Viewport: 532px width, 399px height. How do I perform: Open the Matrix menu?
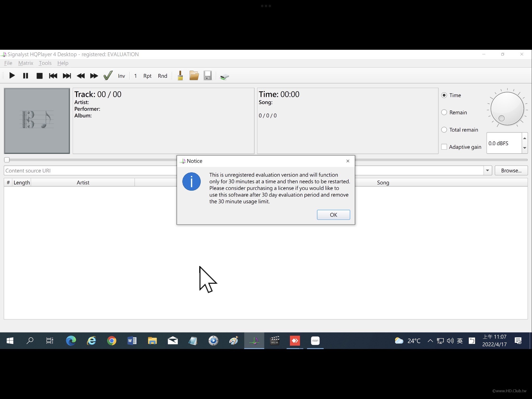click(x=26, y=63)
